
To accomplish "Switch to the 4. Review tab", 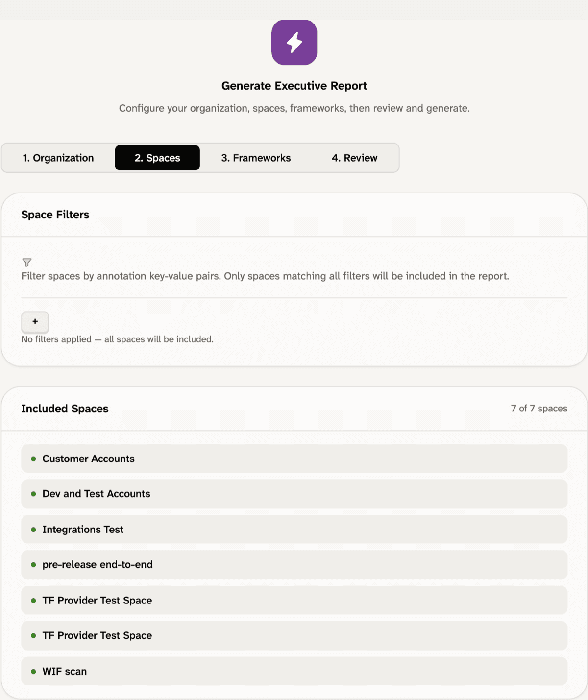I will coord(354,158).
